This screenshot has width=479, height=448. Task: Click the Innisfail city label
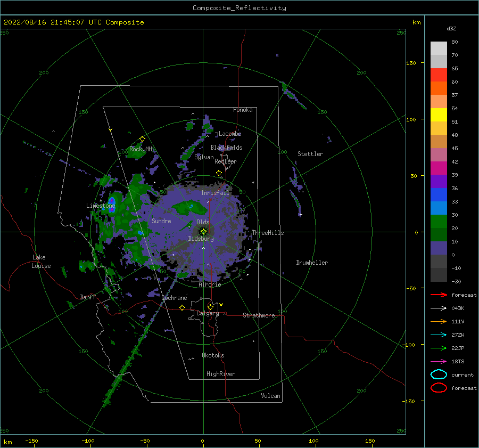[x=215, y=193]
